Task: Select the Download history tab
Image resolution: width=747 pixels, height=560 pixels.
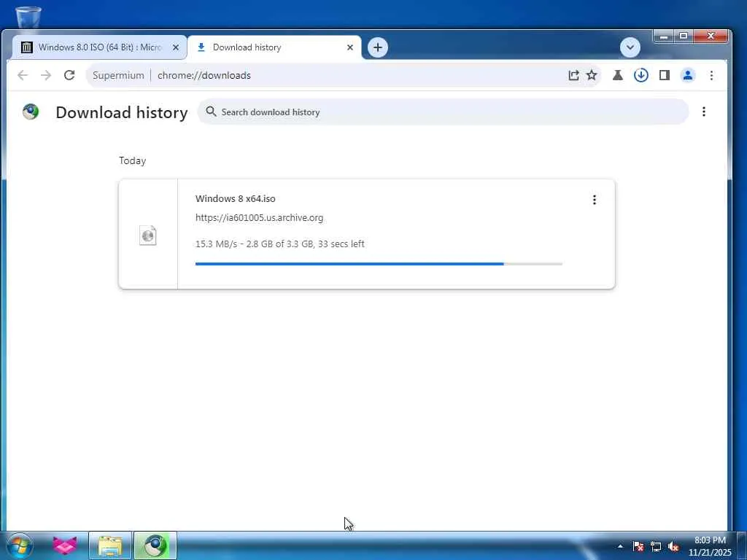Action: [x=274, y=47]
